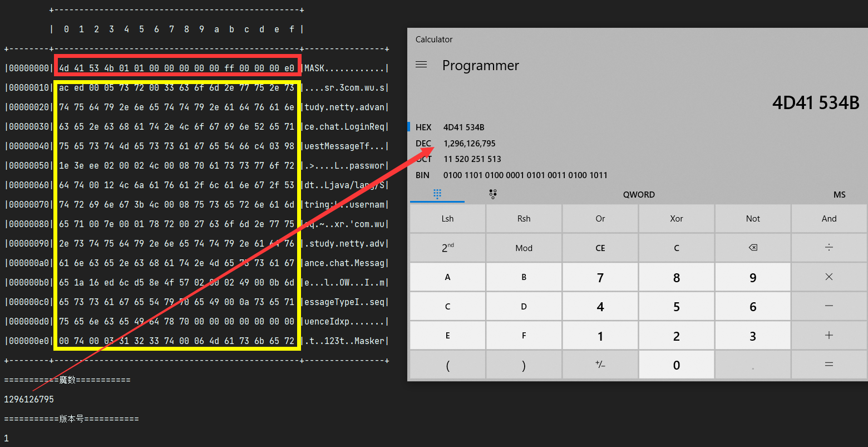This screenshot has height=447, width=868.
Task: Click the ASCII text MASK in hex dump
Action: point(314,68)
